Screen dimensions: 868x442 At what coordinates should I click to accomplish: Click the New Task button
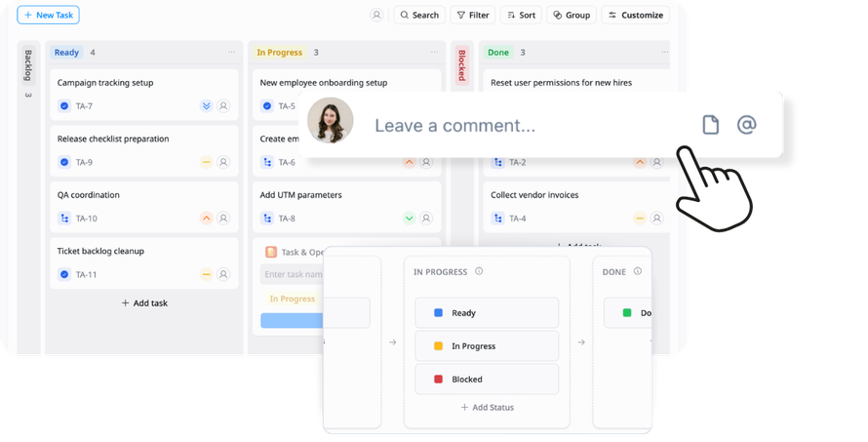click(x=48, y=15)
